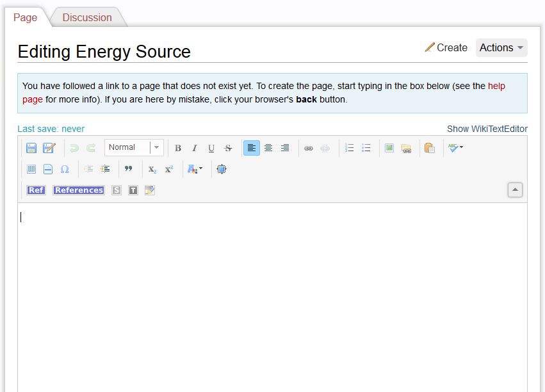Insert a numbered list
This screenshot has width=545, height=392.
point(349,148)
